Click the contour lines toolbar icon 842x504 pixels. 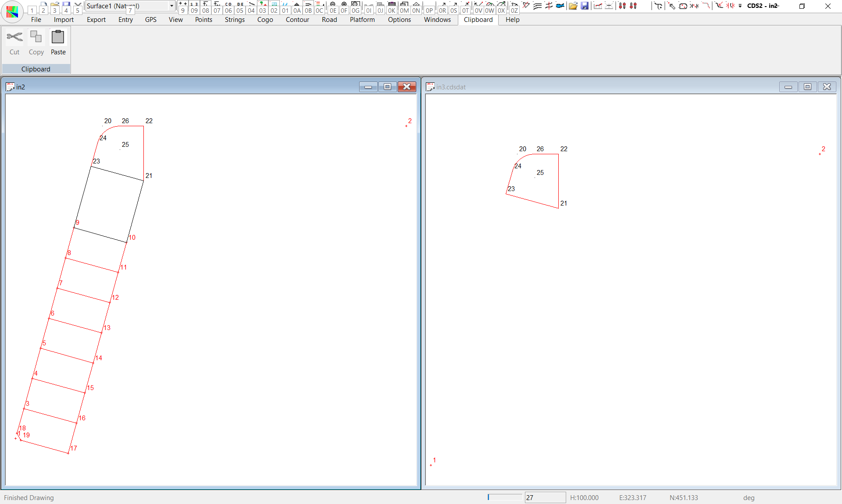pos(537,6)
